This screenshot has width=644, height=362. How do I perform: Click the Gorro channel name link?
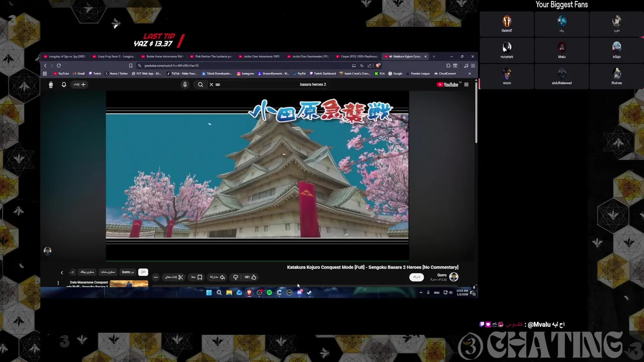(x=442, y=275)
